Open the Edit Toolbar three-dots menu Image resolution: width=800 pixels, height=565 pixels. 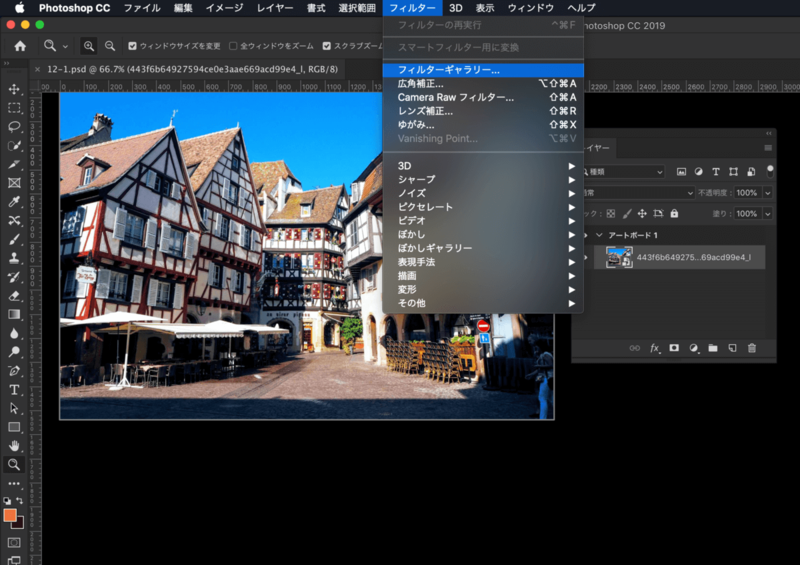tap(14, 483)
